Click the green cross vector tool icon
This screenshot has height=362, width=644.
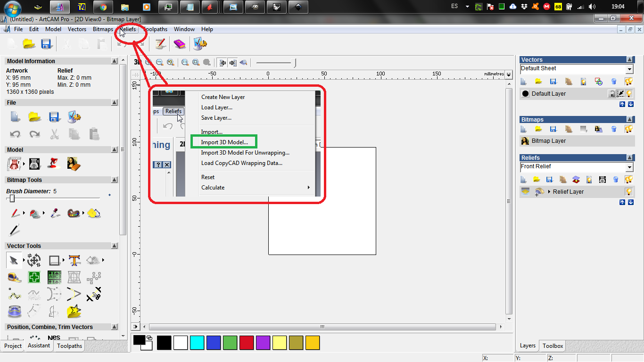click(x=34, y=277)
